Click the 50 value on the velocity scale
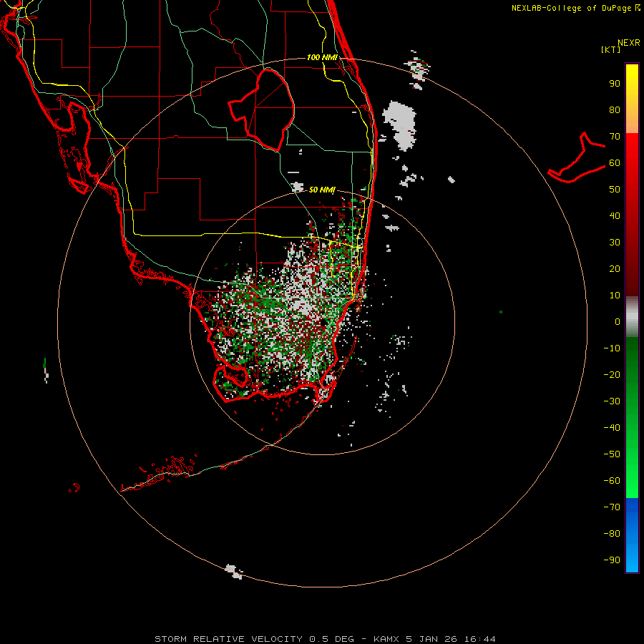 tap(615, 190)
